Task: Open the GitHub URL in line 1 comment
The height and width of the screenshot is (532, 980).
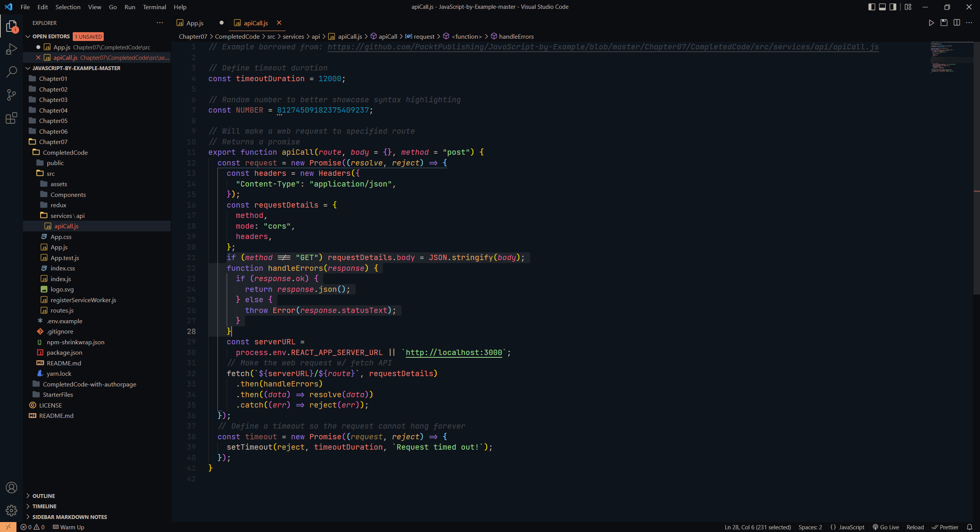Action: tap(603, 47)
